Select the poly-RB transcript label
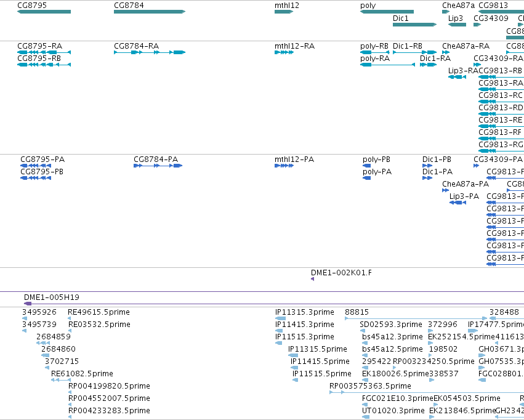524x420 pixels. click(374, 46)
